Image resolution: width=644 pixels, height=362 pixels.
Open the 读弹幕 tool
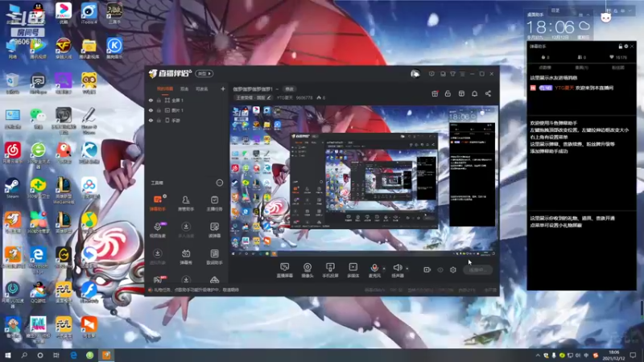[214, 230]
